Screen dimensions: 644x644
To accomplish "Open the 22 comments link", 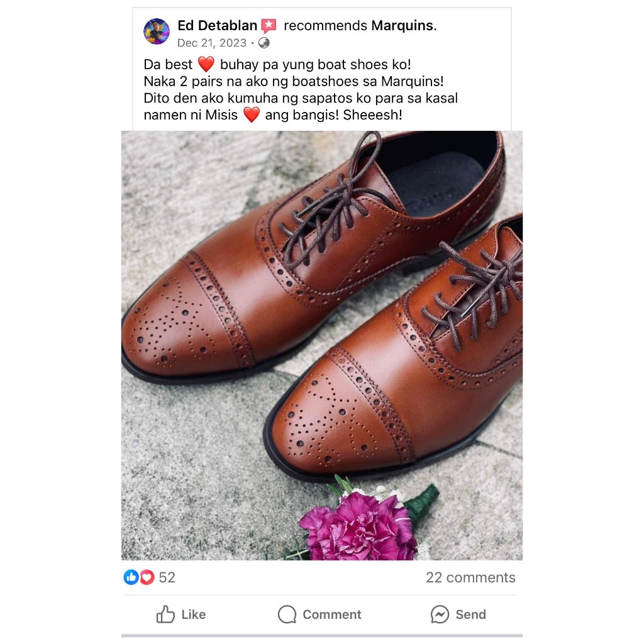I will 470,577.
